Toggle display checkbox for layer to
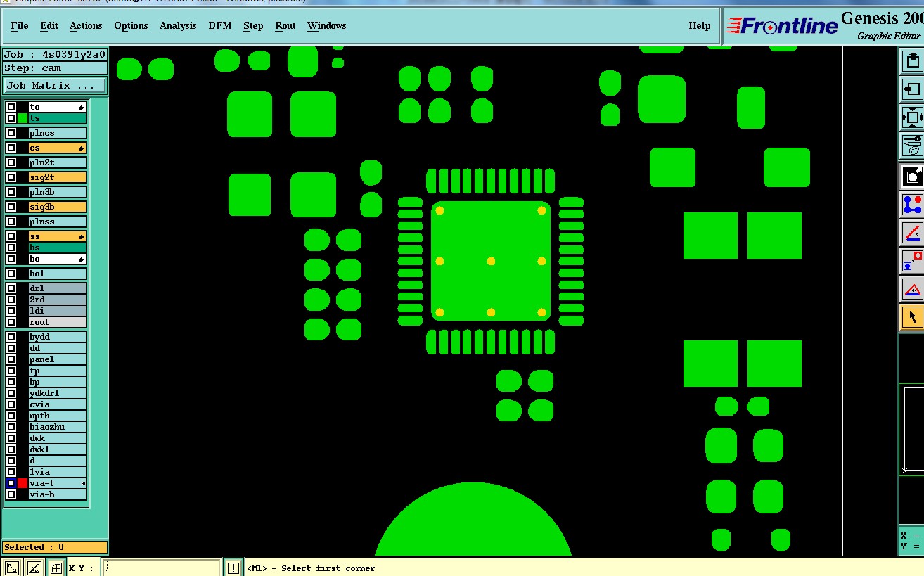This screenshot has height=576, width=924. tap(11, 107)
